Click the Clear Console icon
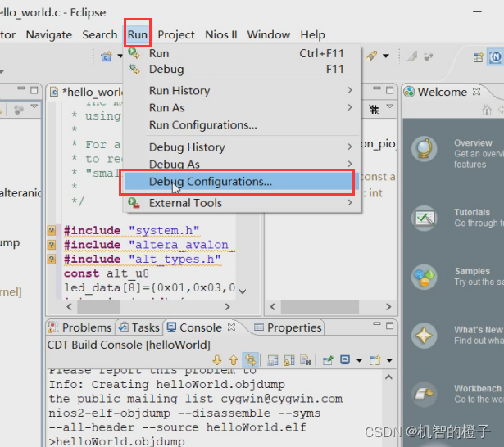Viewport: 504px width, 447px height. [x=306, y=360]
